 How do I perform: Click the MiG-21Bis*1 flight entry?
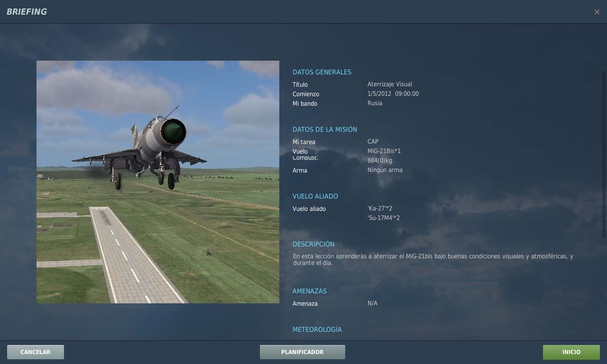(x=384, y=151)
